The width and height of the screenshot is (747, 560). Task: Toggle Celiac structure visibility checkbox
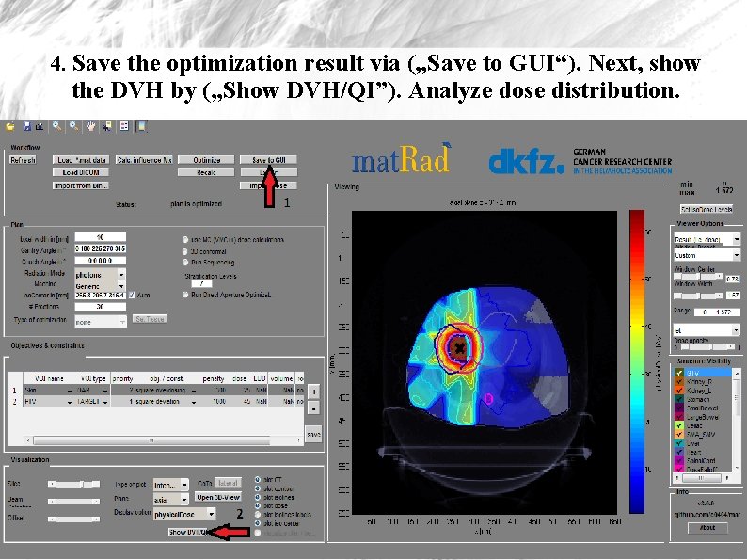[x=679, y=426]
